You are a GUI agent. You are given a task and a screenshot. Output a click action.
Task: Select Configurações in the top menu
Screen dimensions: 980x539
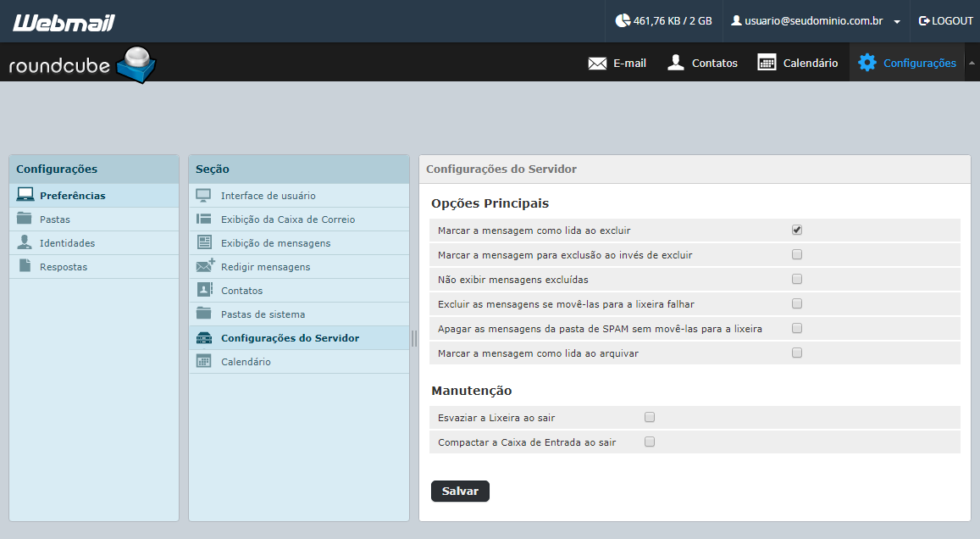[907, 63]
